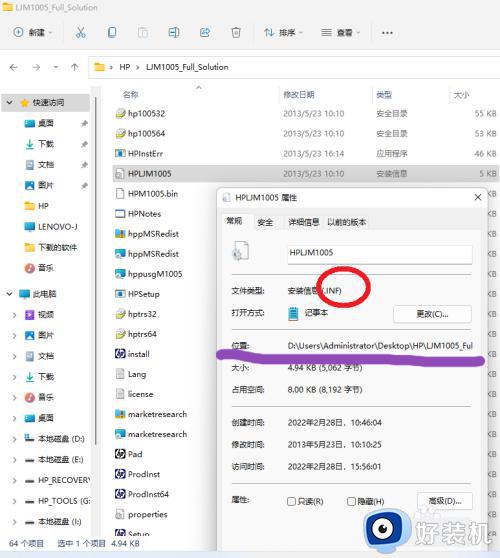
Task: Open the 下载的软件 folder in sidebar
Action: 57,247
